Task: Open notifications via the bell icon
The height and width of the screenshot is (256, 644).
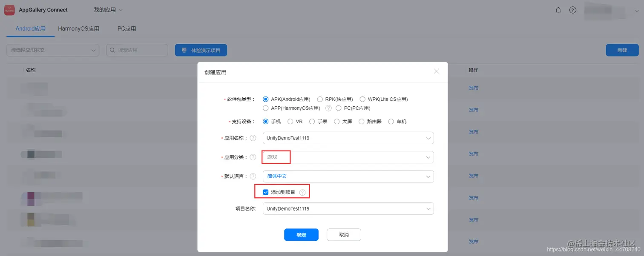Action: click(558, 10)
